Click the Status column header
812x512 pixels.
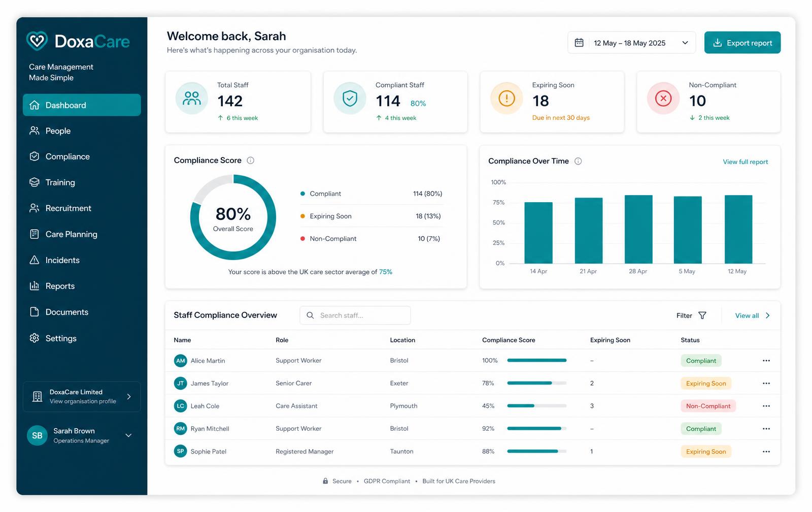(690, 340)
